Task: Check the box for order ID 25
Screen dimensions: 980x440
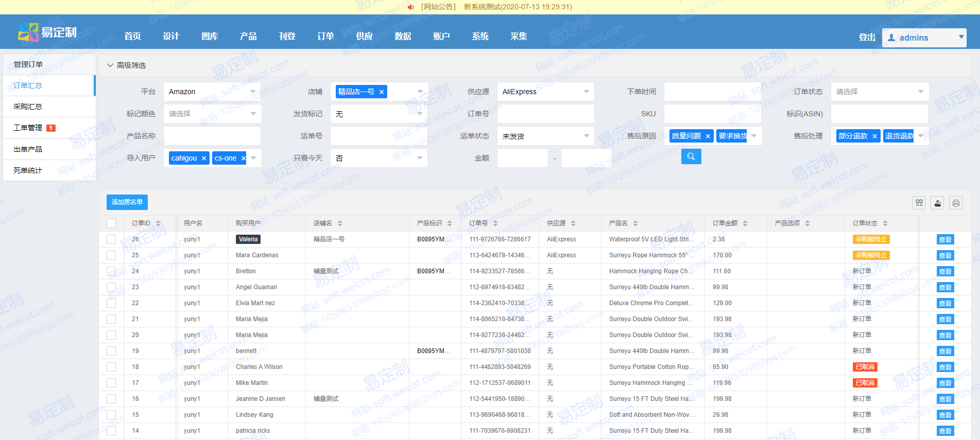Action: click(111, 255)
